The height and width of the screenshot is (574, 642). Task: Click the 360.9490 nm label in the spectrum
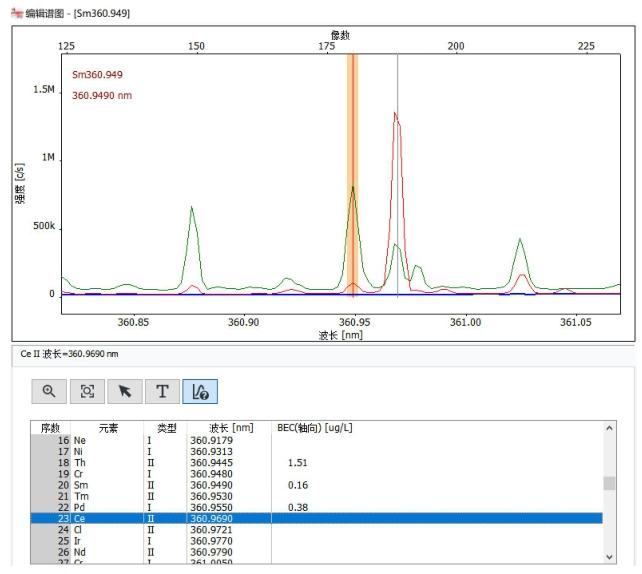tap(102, 95)
